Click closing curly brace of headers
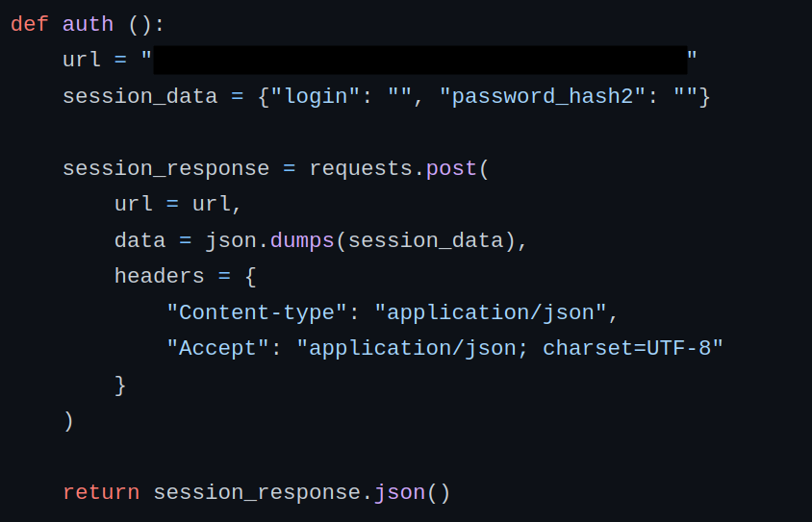The image size is (812, 522). point(120,385)
